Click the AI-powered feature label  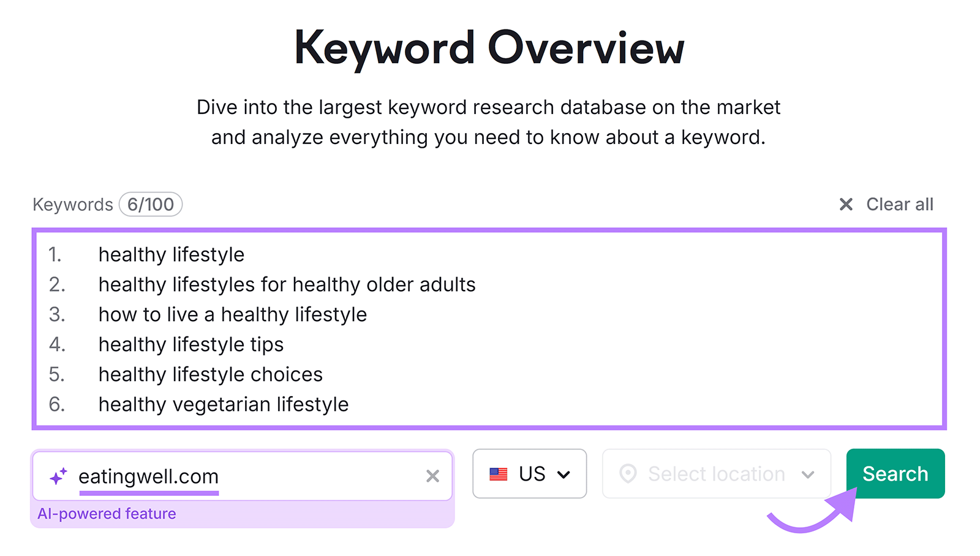pyautogui.click(x=107, y=514)
